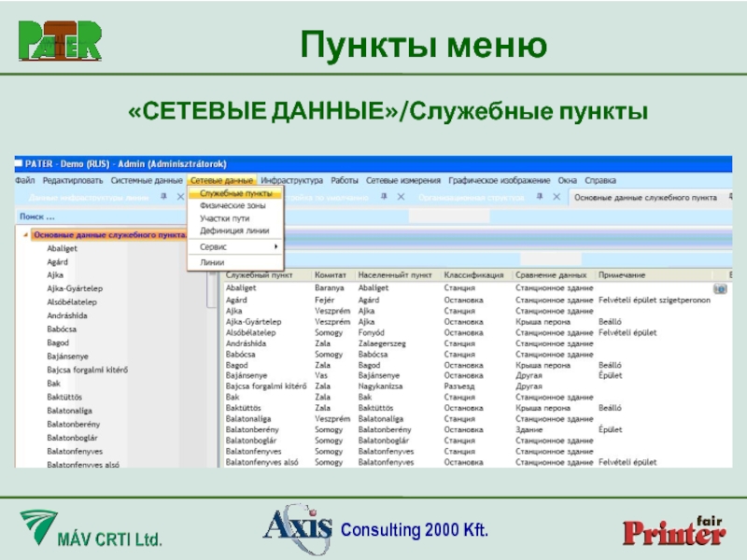
Task: Open the Графическое изображение menu
Action: pos(499,180)
